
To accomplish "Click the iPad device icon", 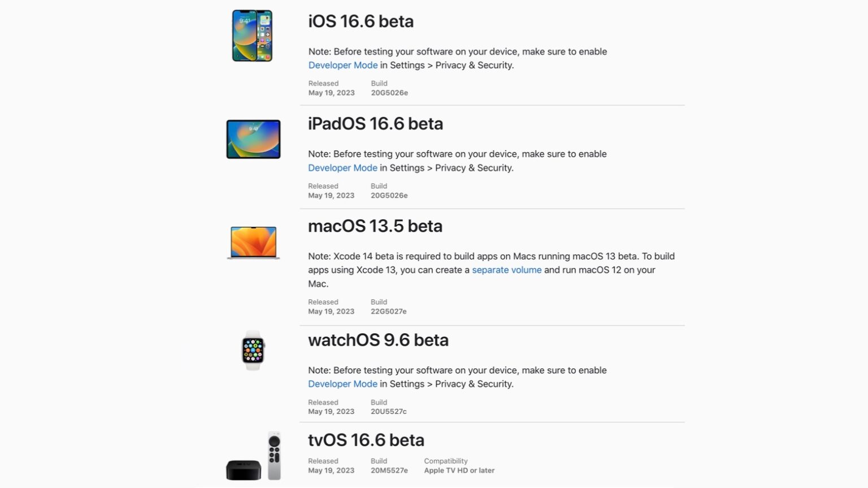I will [x=253, y=139].
